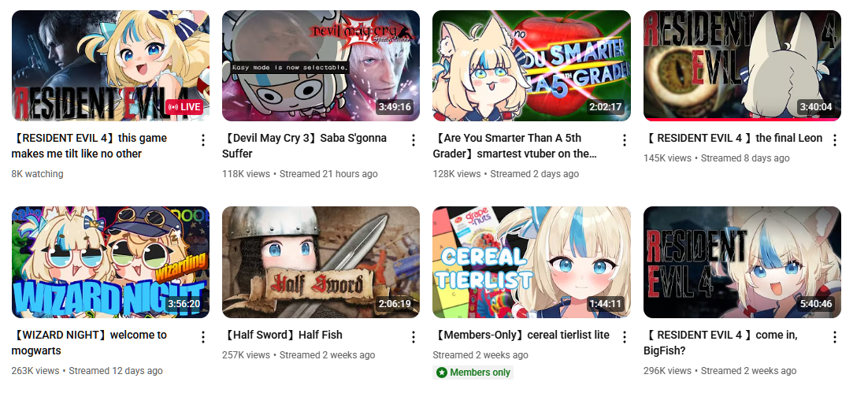The height and width of the screenshot is (393, 868).
Task: Open more options for 5th Grader video
Action: click(x=625, y=141)
